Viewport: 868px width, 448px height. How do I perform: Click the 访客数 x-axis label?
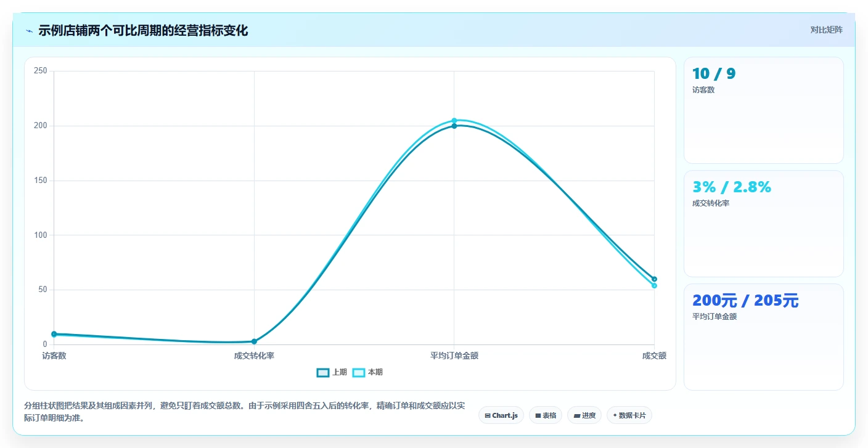point(54,356)
